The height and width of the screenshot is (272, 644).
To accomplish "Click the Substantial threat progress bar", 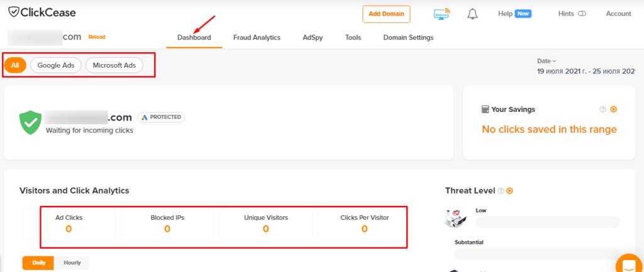I will pyautogui.click(x=537, y=254).
